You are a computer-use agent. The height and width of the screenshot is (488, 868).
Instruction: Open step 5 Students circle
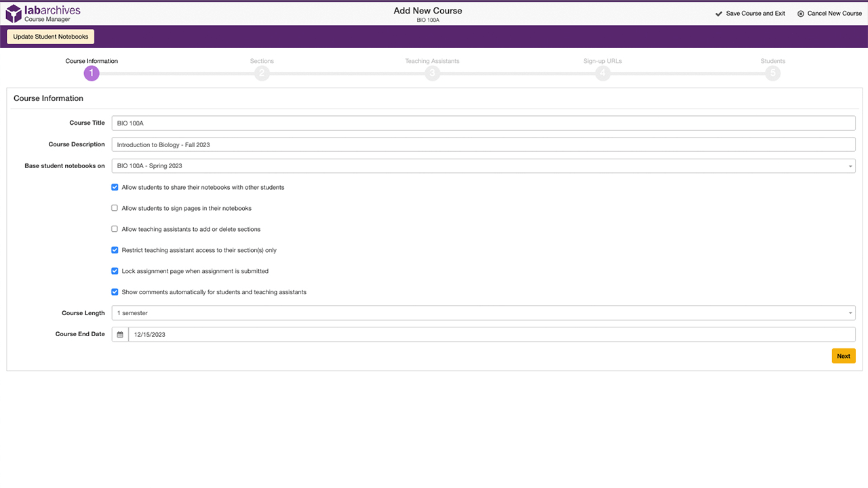(772, 73)
